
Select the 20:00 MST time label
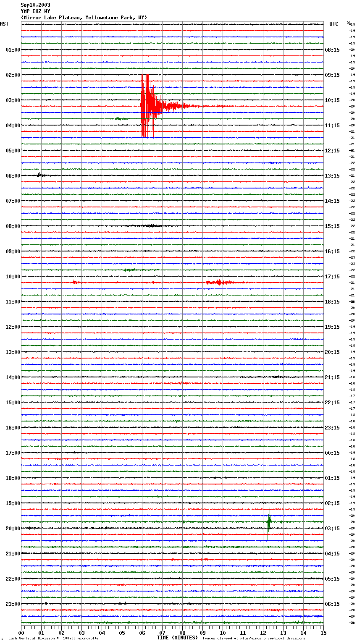pos(13,529)
